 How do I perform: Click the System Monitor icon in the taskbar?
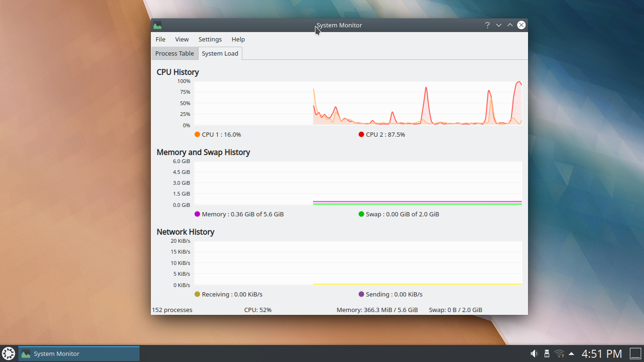click(26, 353)
